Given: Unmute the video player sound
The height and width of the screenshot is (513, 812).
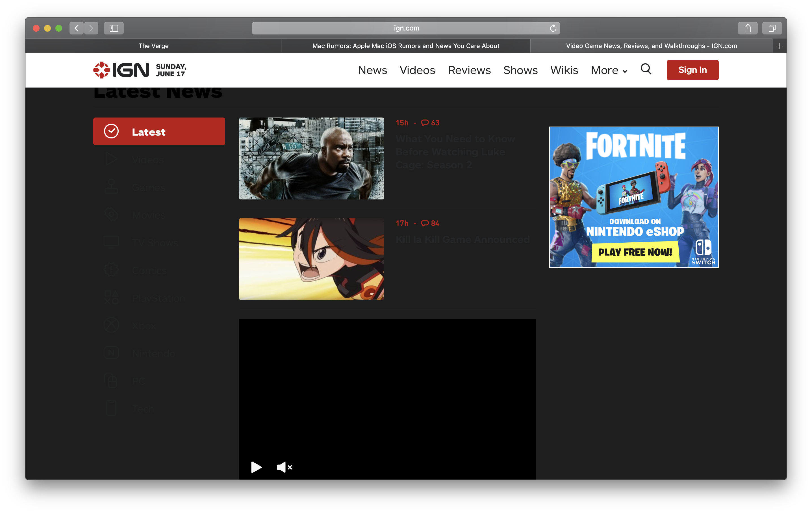Looking at the screenshot, I should coord(284,467).
